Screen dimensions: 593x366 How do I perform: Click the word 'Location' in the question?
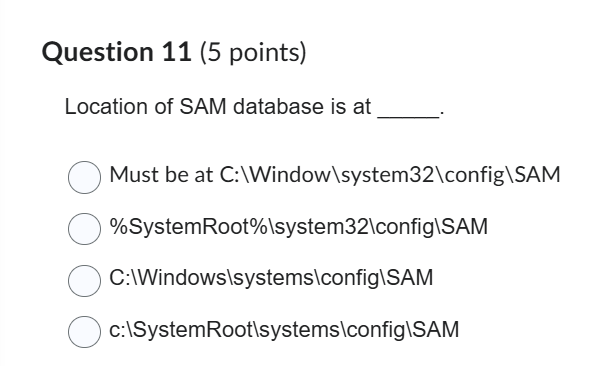(x=106, y=106)
